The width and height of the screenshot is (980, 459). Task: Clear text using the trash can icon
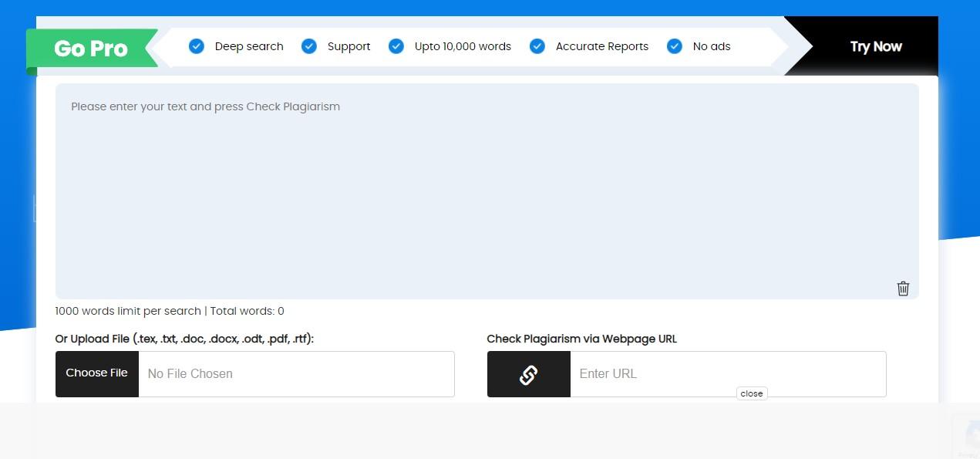pos(903,289)
